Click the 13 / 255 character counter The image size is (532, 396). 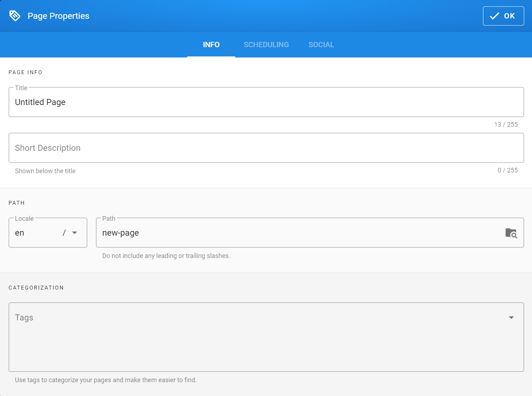506,125
